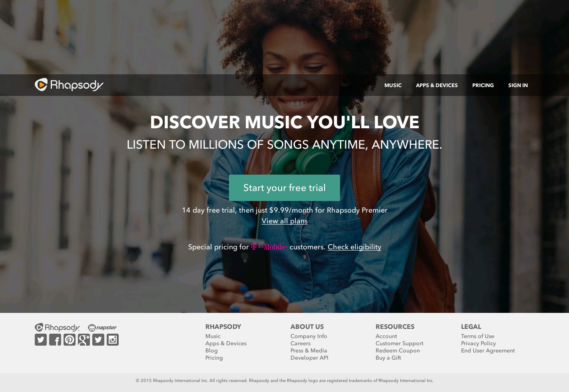
Task: Open the Redeem Coupon footer link
Action: tap(398, 350)
